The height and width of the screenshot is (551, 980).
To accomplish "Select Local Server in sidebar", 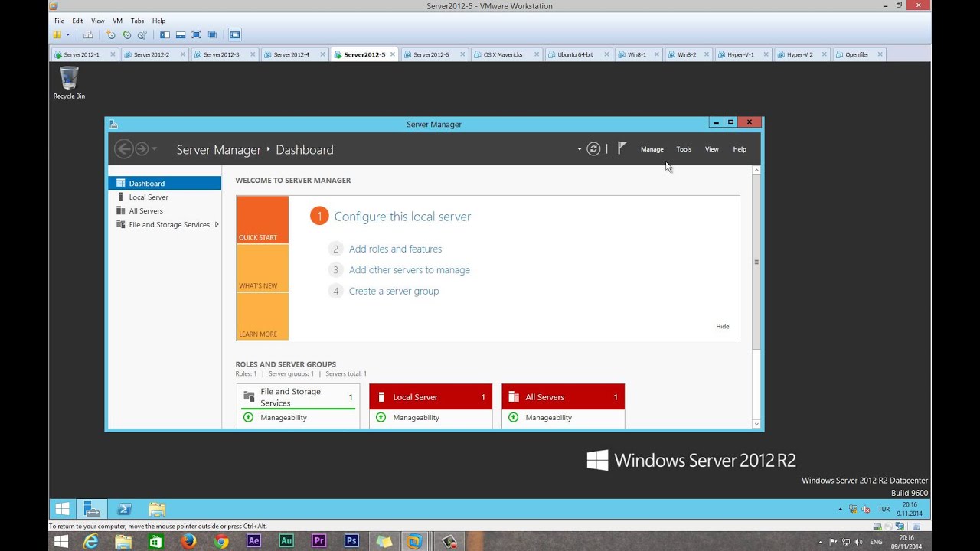I will (x=165, y=197).
